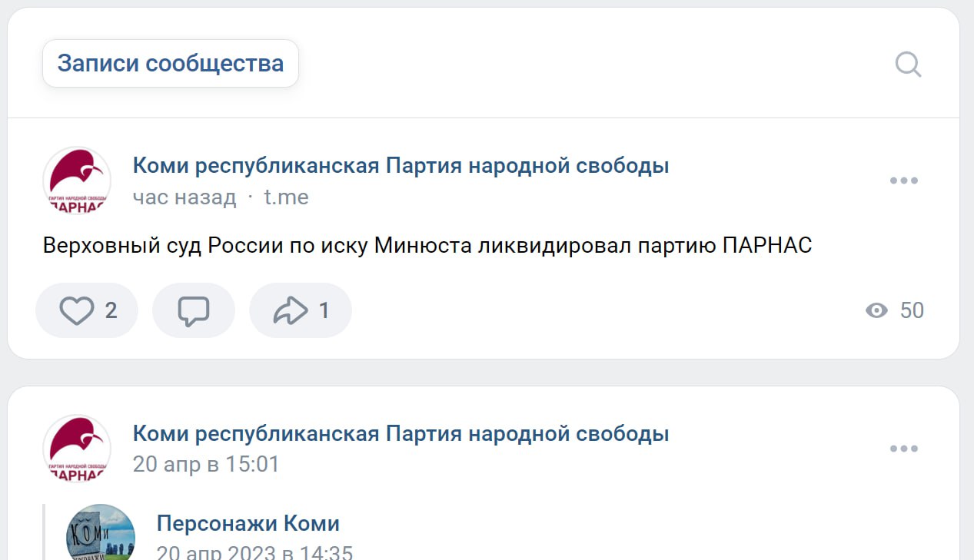Open the Персонажи Коми community link

248,523
